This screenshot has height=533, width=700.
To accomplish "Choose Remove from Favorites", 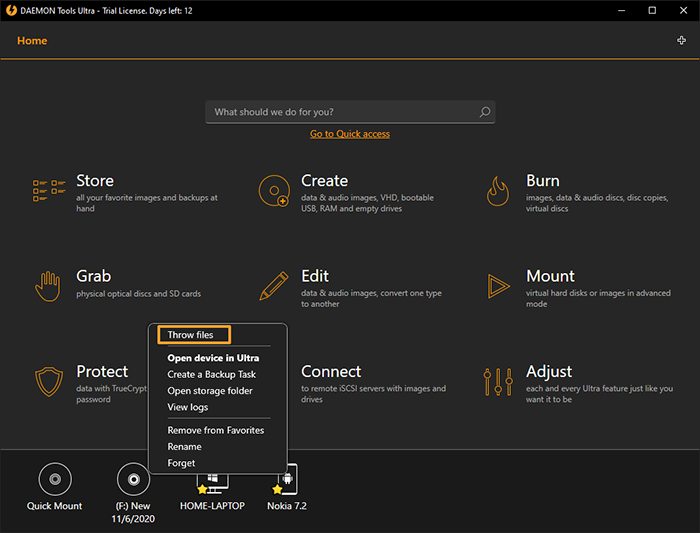I will point(216,430).
